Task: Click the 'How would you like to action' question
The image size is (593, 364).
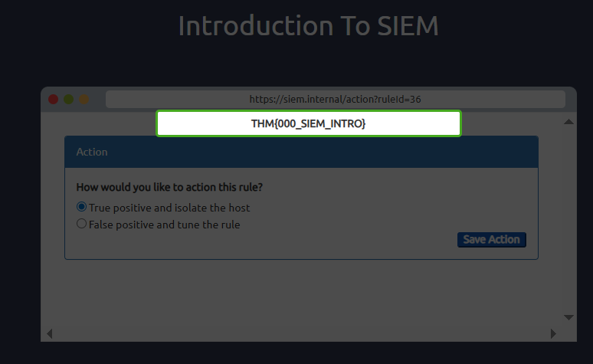Action: [x=175, y=187]
